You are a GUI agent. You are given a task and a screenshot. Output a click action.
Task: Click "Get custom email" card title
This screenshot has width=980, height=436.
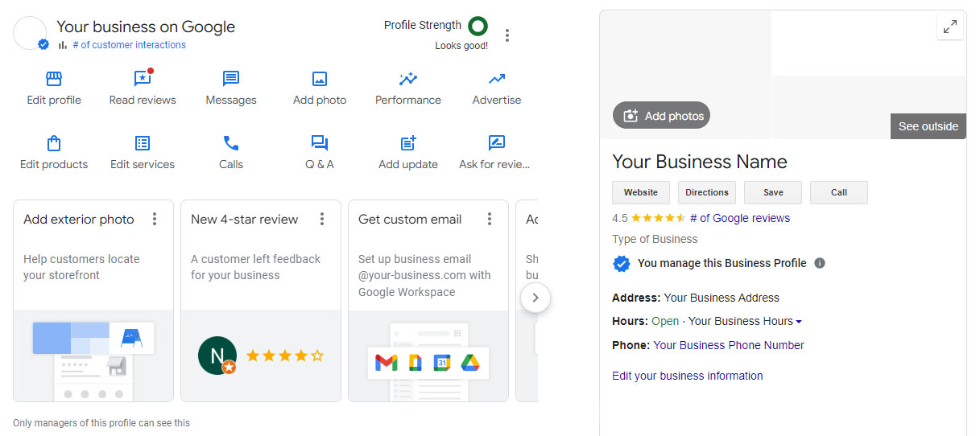pyautogui.click(x=410, y=219)
